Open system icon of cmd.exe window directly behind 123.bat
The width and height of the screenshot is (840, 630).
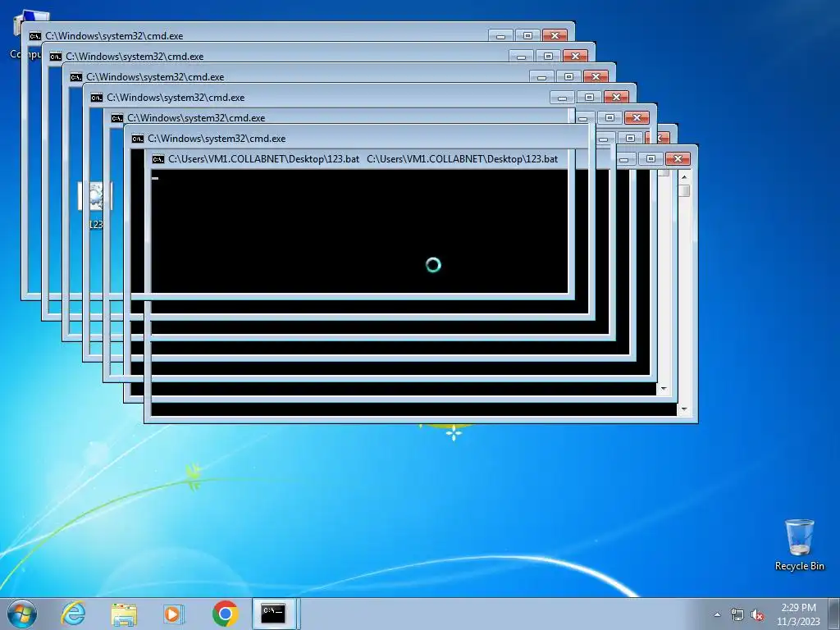[x=138, y=139]
